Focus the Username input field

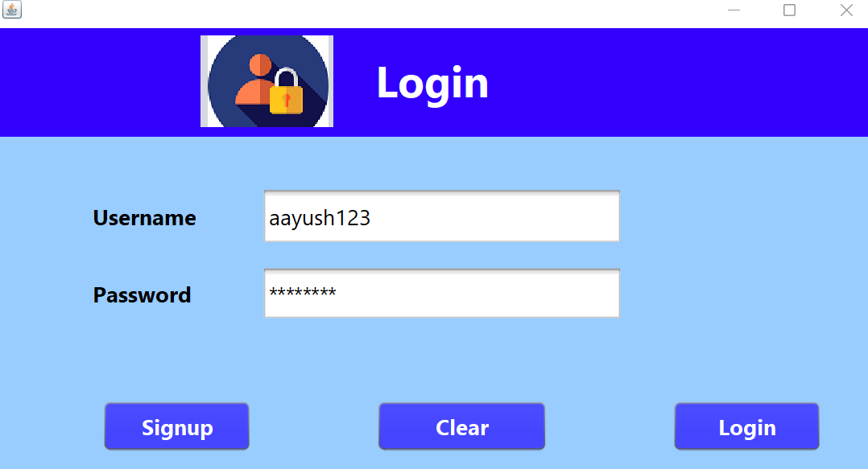442,216
